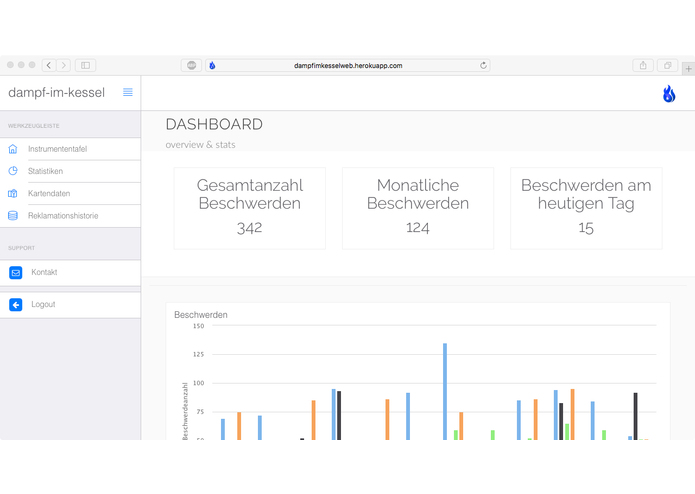Click the total complaints value 342
Screen dimensions: 695x494
click(250, 228)
